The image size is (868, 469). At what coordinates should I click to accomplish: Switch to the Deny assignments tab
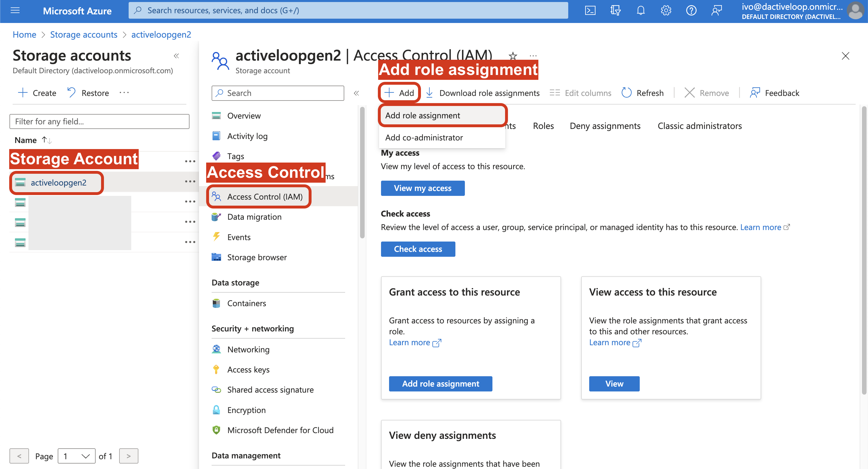tap(605, 126)
